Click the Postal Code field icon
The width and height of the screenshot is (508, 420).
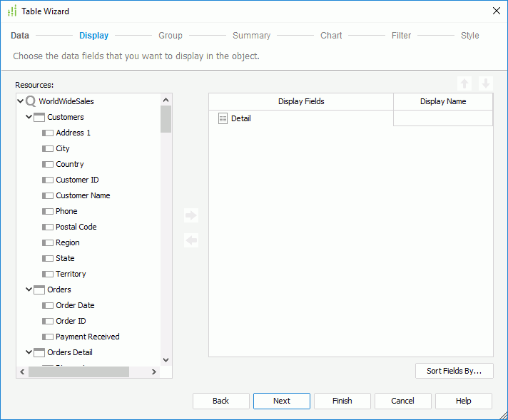click(48, 227)
